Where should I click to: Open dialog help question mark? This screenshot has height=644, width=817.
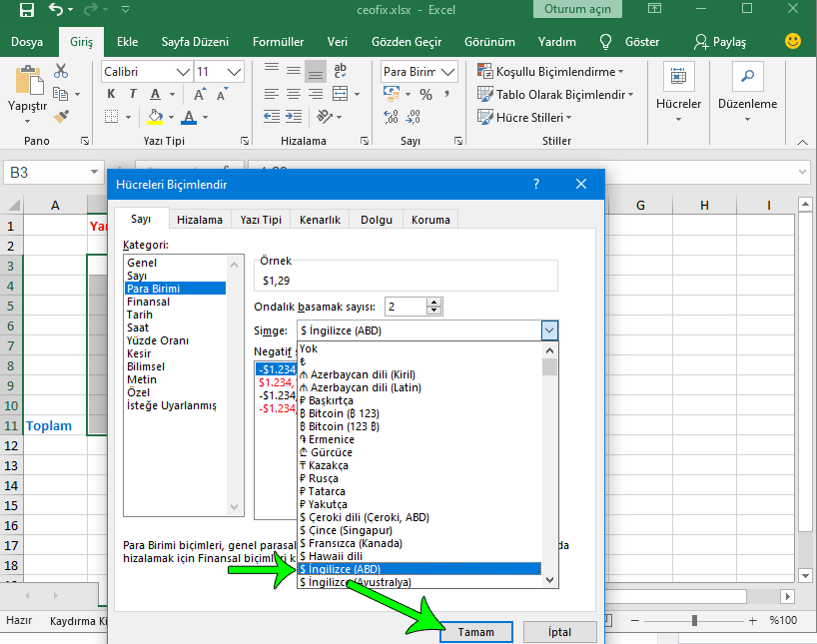(x=536, y=184)
